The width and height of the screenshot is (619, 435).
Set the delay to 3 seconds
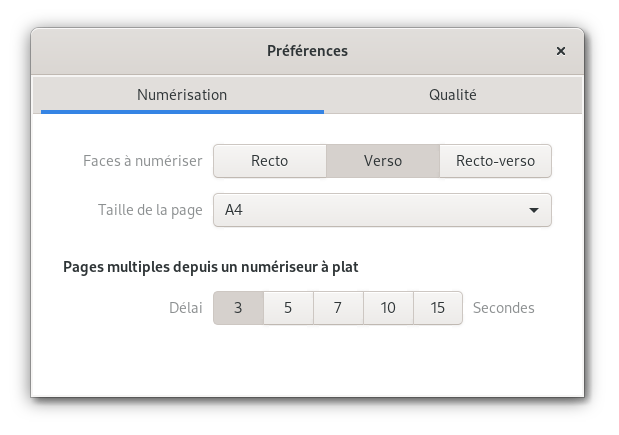(238, 308)
